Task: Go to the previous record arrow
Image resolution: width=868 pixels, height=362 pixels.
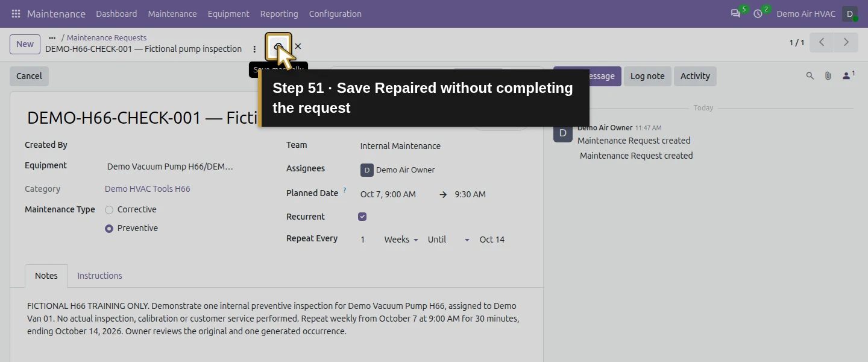Action: (x=822, y=42)
